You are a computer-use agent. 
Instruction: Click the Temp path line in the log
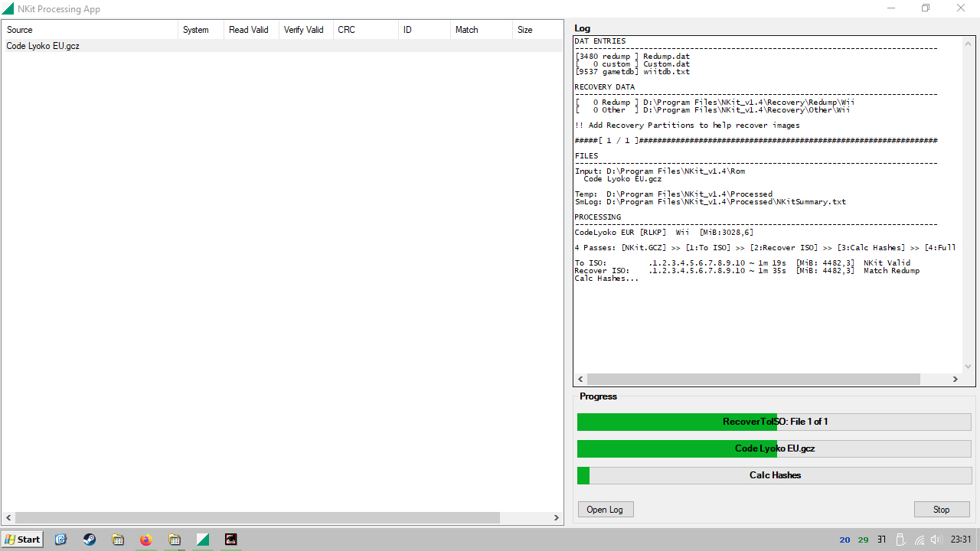674,194
